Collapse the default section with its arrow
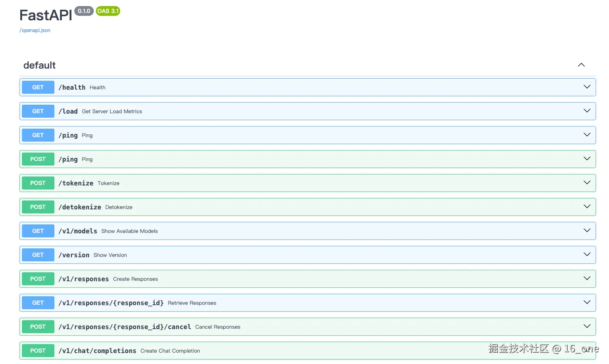This screenshot has height=364, width=609. (581, 65)
